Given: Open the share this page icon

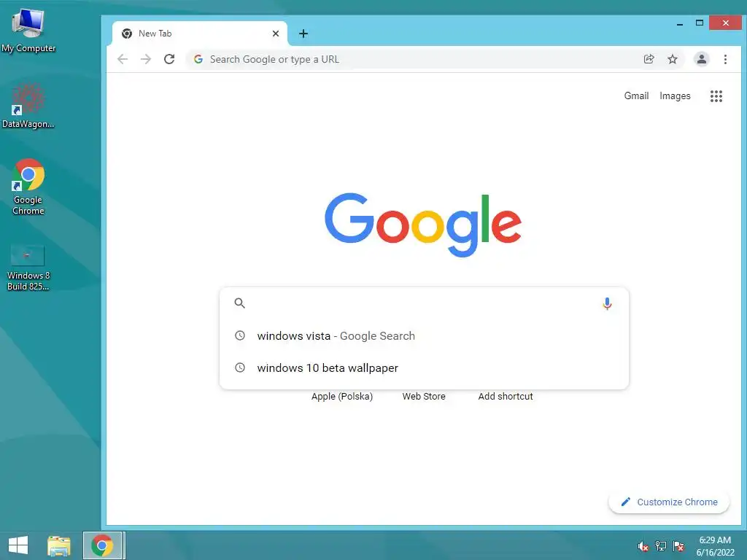Looking at the screenshot, I should pos(649,59).
